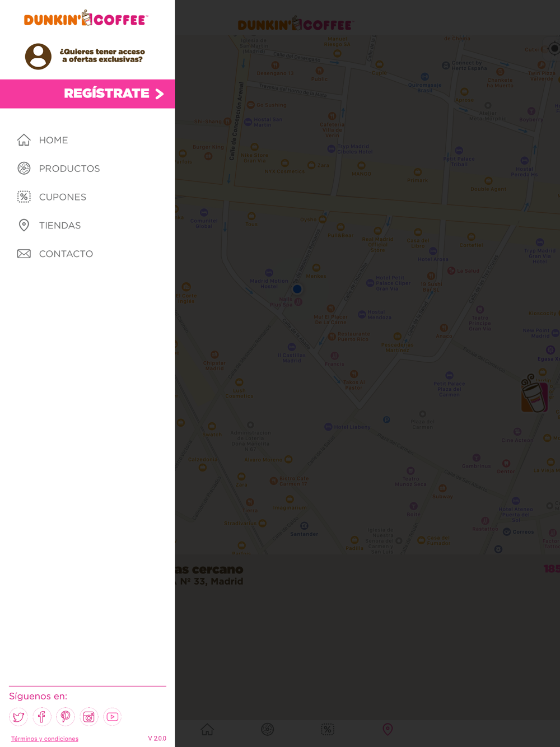
Task: Tap the Santander marker on the map
Action: coord(304,525)
